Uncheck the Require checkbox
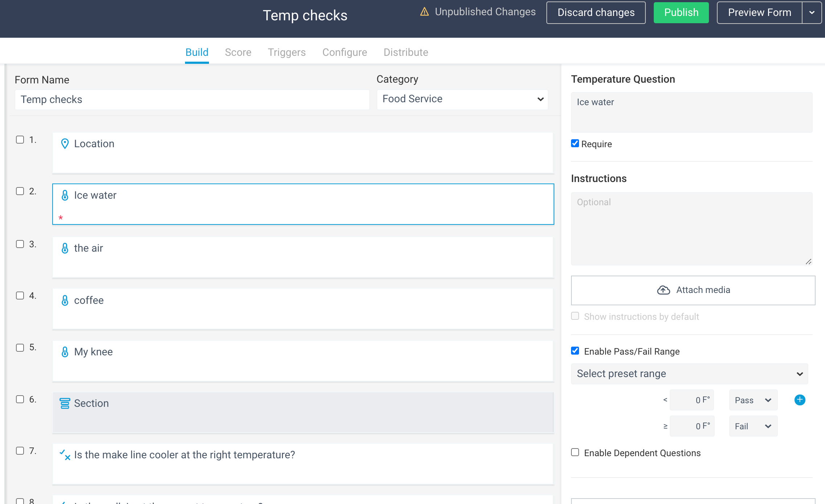Image resolution: width=825 pixels, height=504 pixels. [575, 143]
